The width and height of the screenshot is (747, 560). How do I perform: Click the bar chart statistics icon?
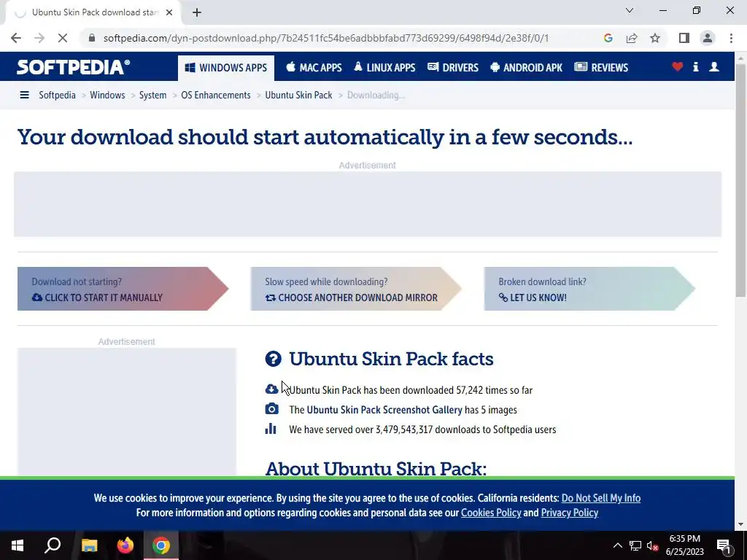point(271,429)
